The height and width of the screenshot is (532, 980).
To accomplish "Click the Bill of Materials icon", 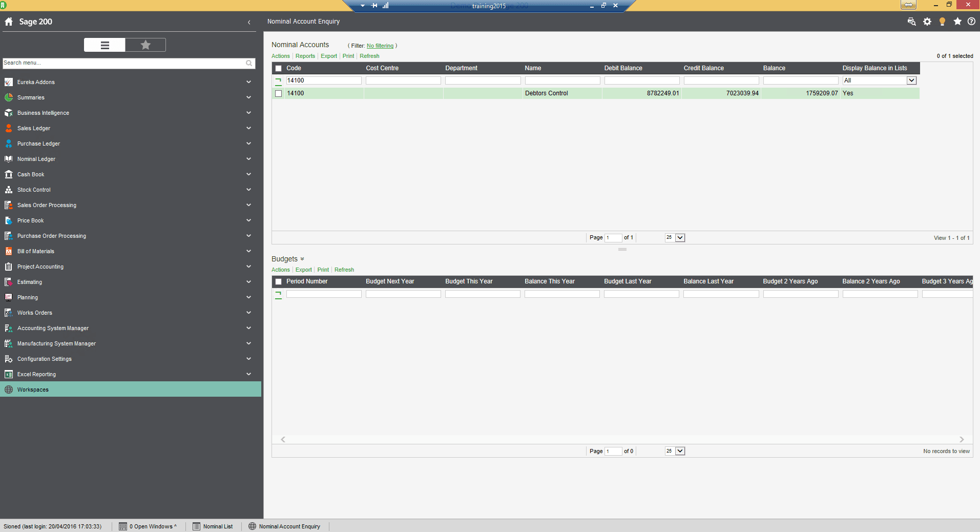I will [x=9, y=251].
